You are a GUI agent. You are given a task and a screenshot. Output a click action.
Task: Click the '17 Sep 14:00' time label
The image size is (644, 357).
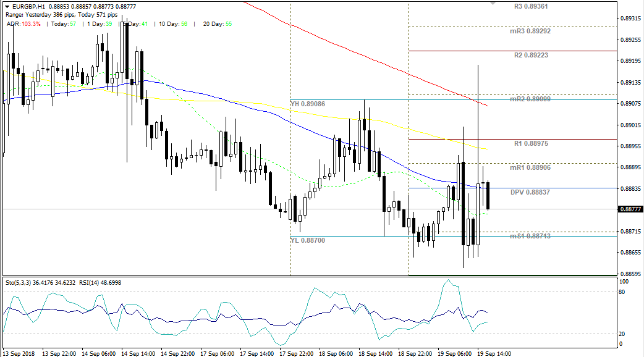[x=256, y=353]
